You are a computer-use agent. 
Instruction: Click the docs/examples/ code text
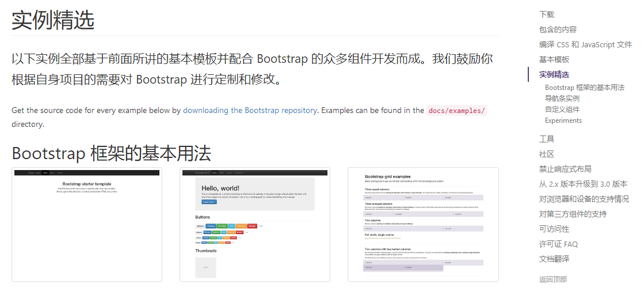point(457,111)
